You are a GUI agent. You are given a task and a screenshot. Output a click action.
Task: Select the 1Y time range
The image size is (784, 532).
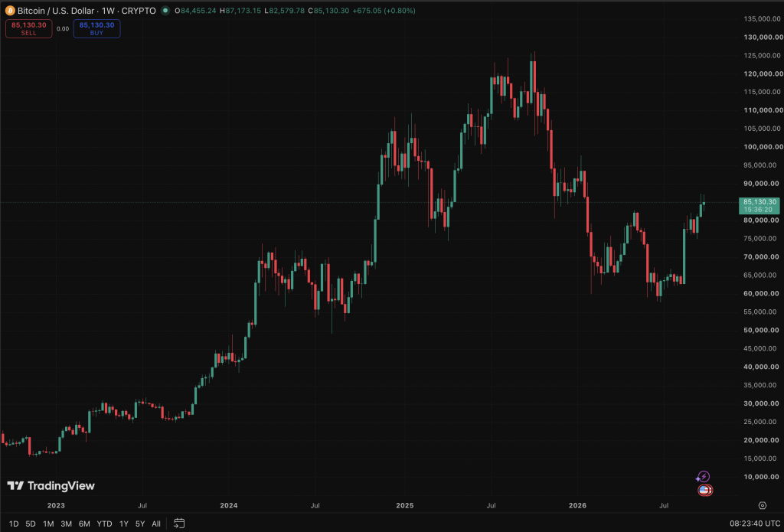(x=123, y=524)
